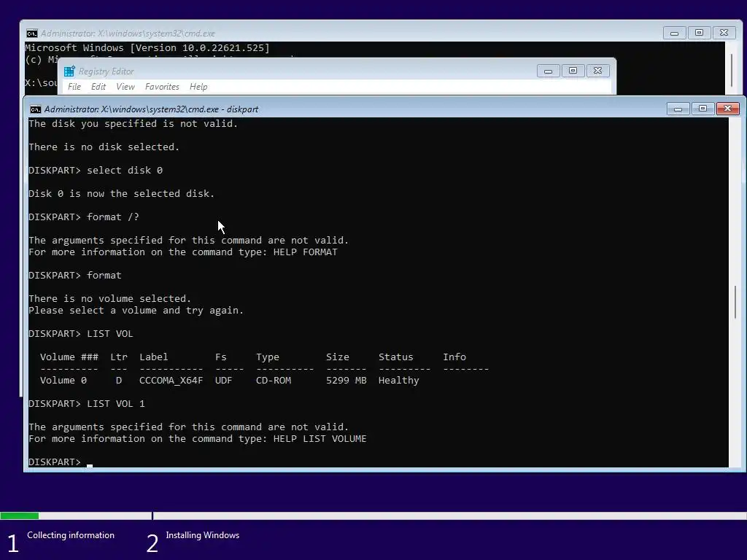Minimize the Registry Editor window
Viewport: 747px width, 560px height.
pyautogui.click(x=548, y=71)
